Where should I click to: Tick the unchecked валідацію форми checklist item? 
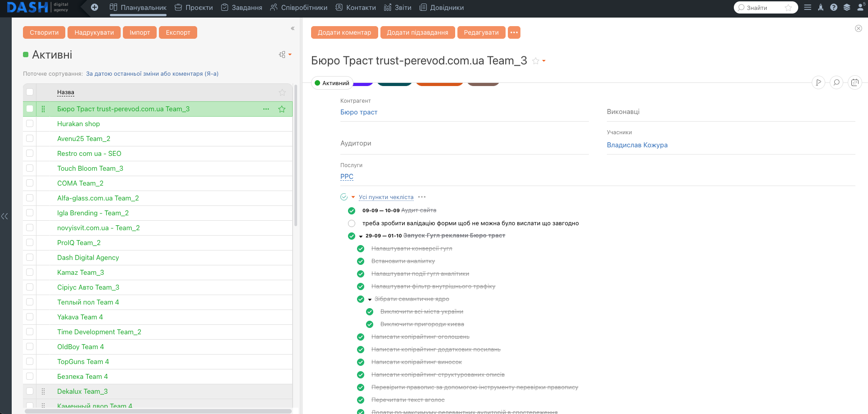click(352, 223)
